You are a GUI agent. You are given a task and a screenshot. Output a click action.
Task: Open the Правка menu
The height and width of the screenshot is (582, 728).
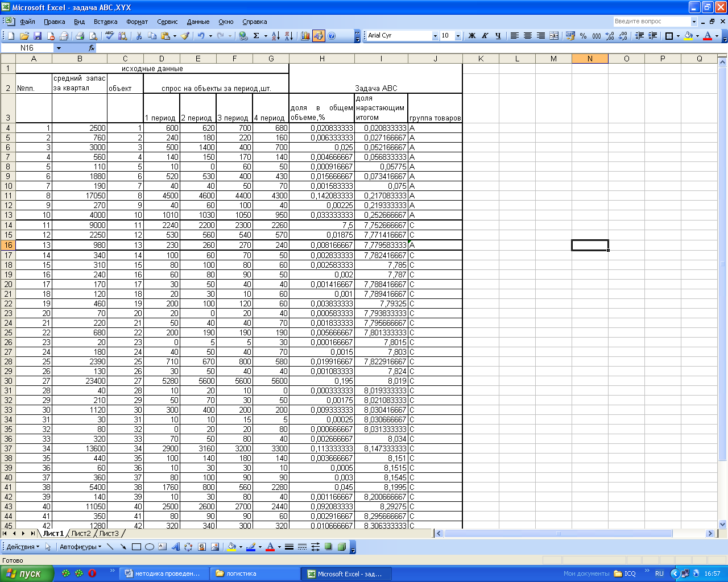[x=54, y=22]
